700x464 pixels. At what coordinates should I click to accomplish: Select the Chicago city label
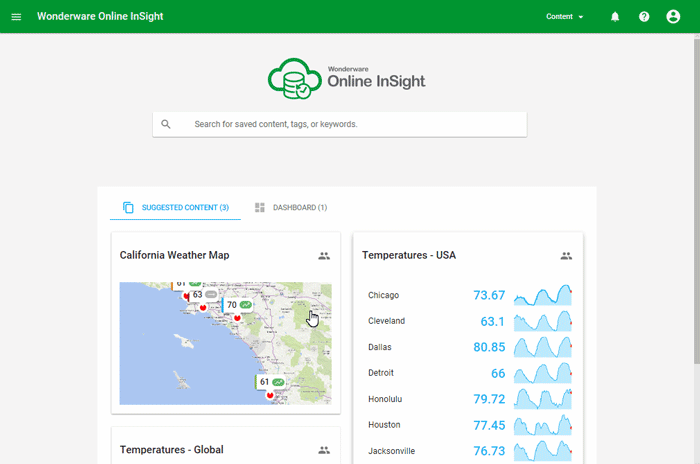click(383, 295)
